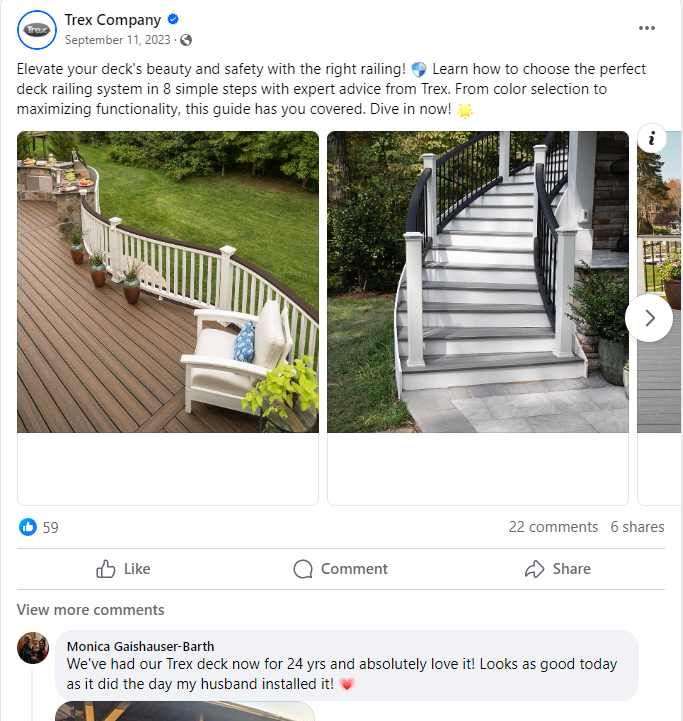Advance carousel with the next arrow
Viewport: 683px width, 721px height.
tap(649, 318)
